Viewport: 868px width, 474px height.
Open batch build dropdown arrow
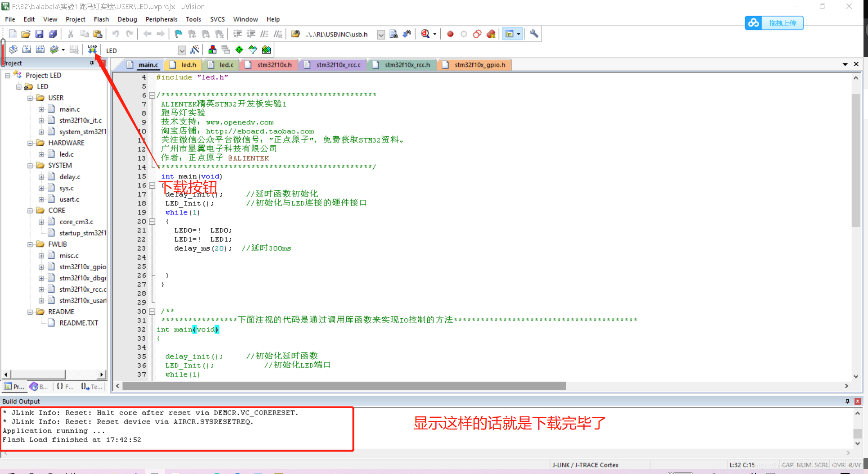63,50
